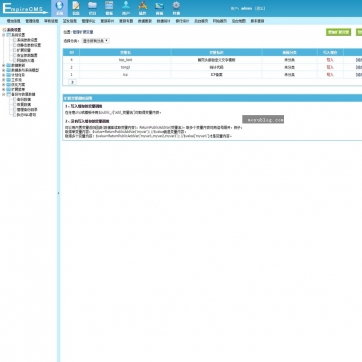Click 写入 link in top_text row
The height and width of the screenshot is (362, 362).
coord(330,60)
